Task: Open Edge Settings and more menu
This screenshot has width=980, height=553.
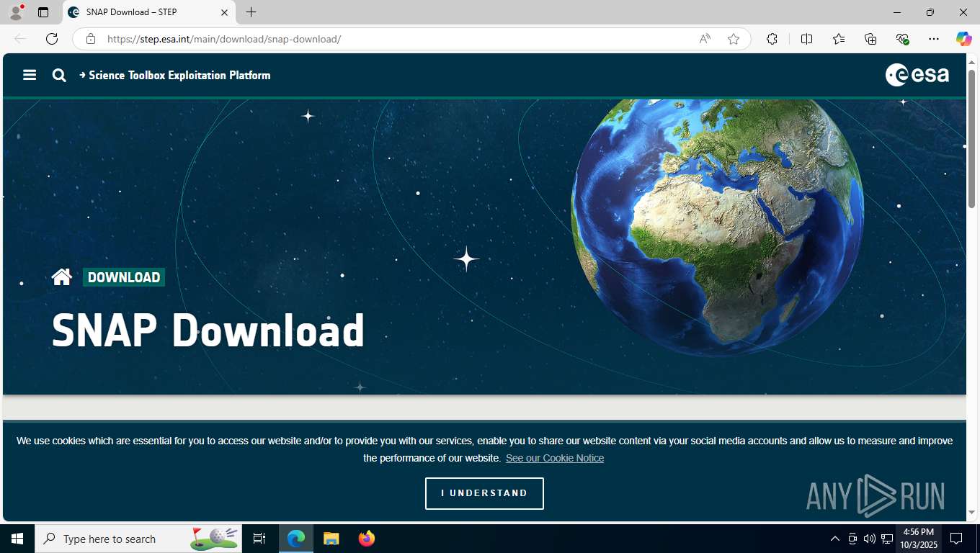Action: pos(934,39)
